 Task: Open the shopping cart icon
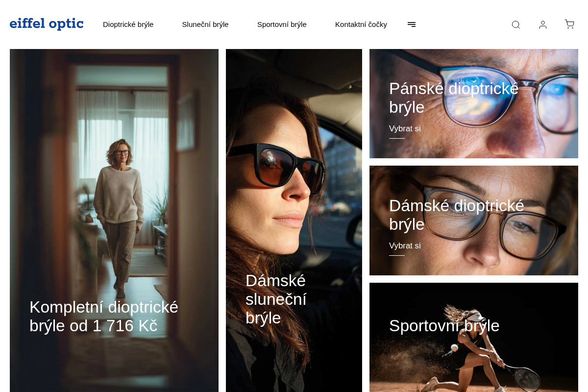pos(569,24)
